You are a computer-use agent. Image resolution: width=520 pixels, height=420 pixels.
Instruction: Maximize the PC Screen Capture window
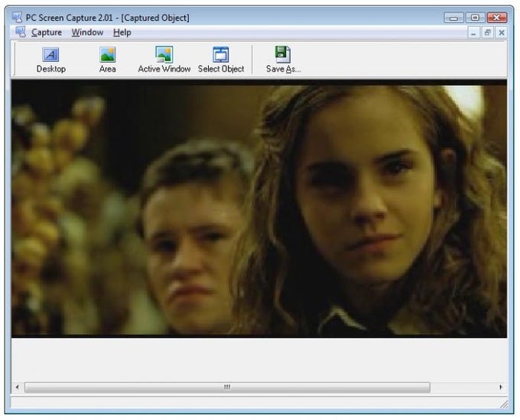475,18
